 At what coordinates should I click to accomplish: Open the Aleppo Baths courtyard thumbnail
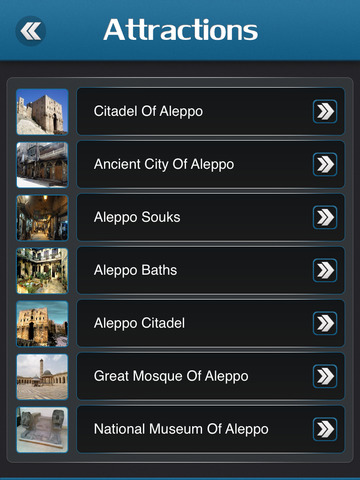(42, 271)
